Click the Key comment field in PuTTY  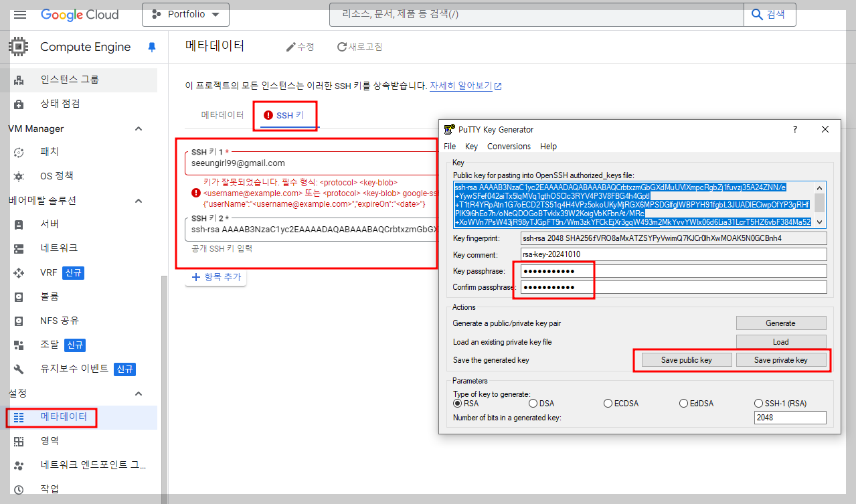tap(673, 254)
